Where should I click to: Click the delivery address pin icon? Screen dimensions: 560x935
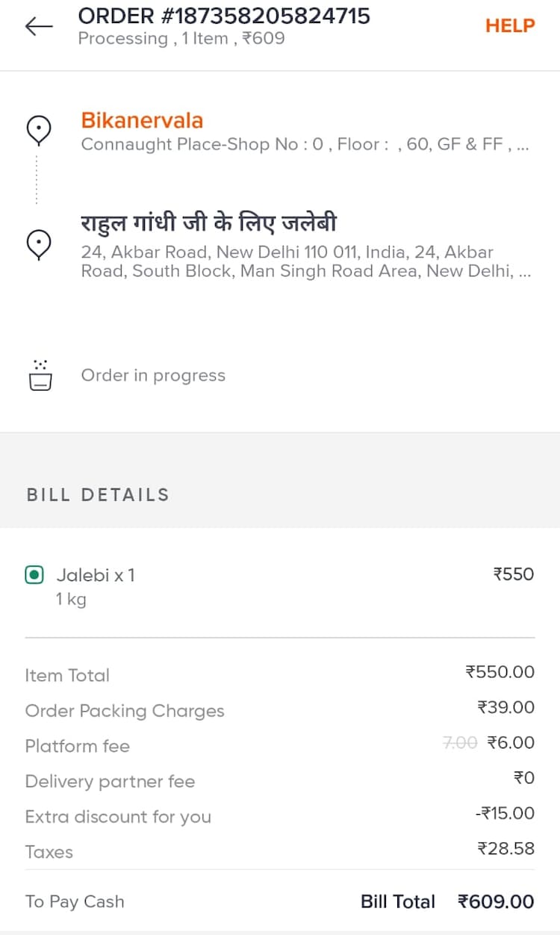coord(39,243)
